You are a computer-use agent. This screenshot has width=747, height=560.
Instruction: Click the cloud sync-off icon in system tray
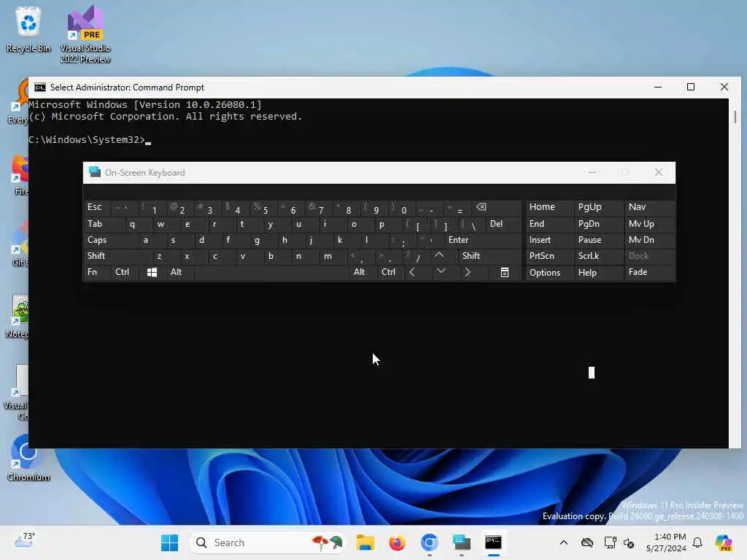coord(587,542)
